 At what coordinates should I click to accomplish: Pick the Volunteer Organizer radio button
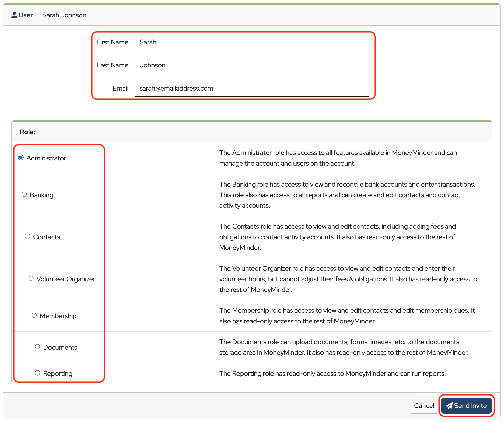(x=31, y=278)
